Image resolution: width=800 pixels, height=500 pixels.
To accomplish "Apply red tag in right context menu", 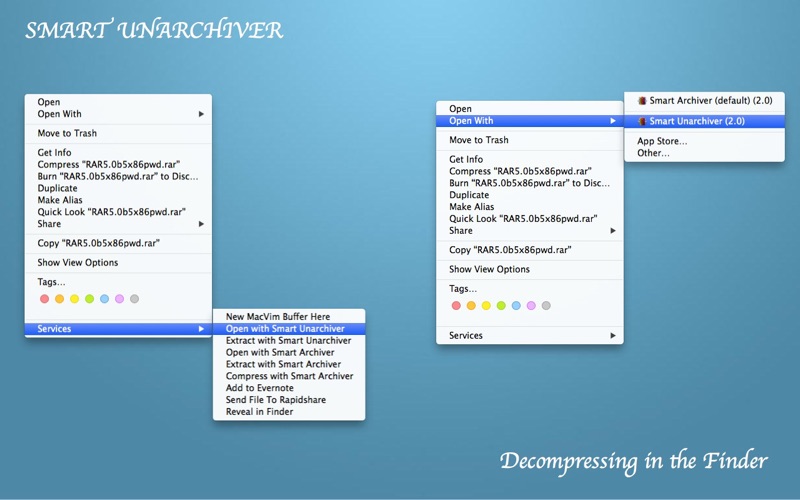I will [x=456, y=306].
